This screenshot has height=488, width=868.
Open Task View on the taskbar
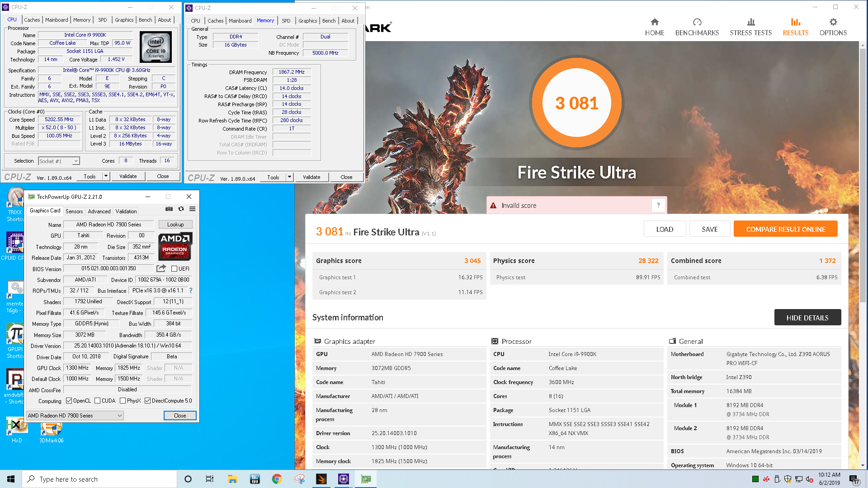click(210, 479)
